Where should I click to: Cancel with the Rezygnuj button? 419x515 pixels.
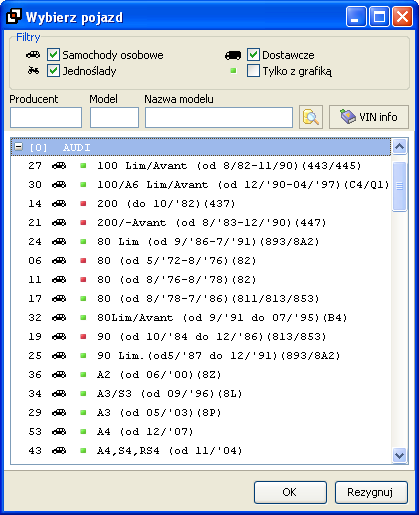coord(371,492)
